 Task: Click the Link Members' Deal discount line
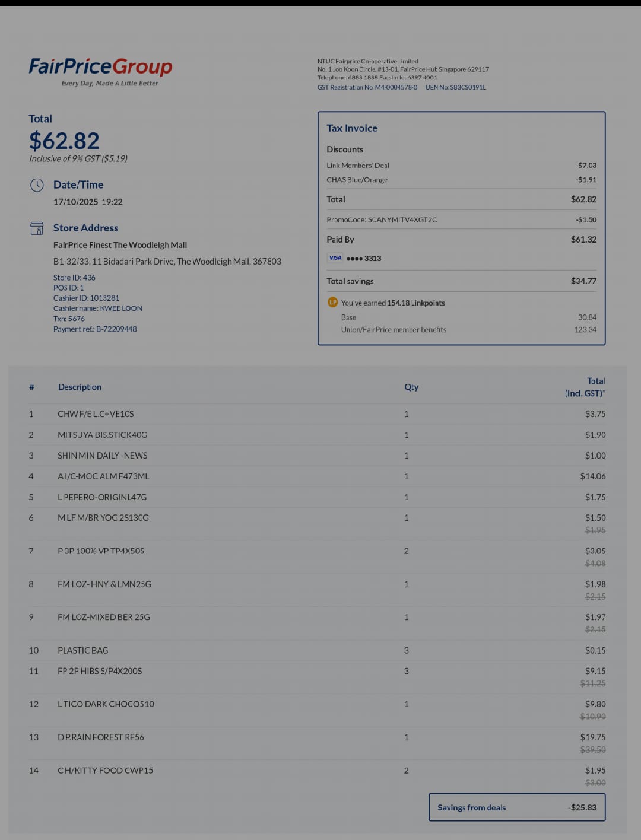pyautogui.click(x=461, y=166)
